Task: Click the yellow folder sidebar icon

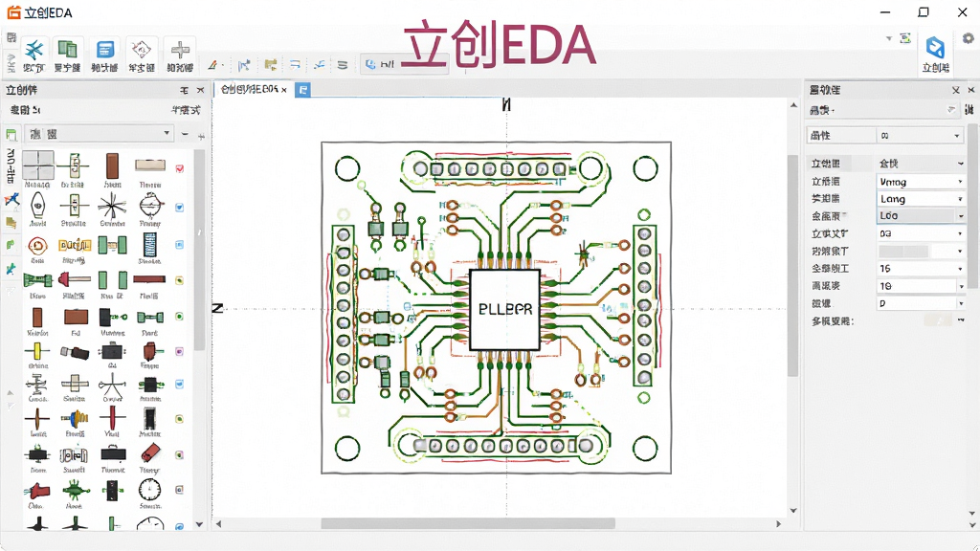Action: [x=11, y=222]
